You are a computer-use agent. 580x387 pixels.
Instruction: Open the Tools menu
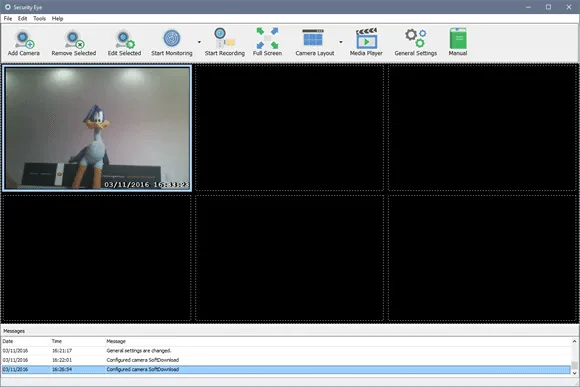tap(40, 18)
